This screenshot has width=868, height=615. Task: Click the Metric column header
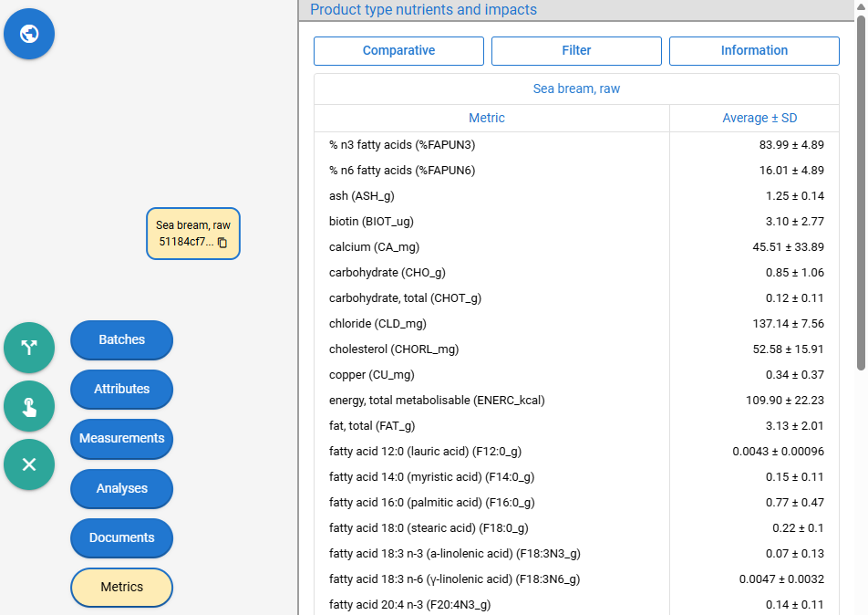(x=487, y=118)
